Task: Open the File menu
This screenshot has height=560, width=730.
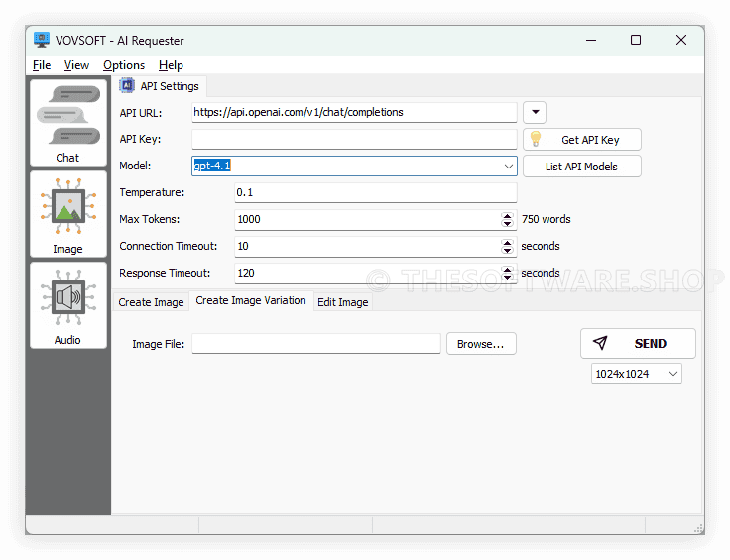Action: coord(42,65)
